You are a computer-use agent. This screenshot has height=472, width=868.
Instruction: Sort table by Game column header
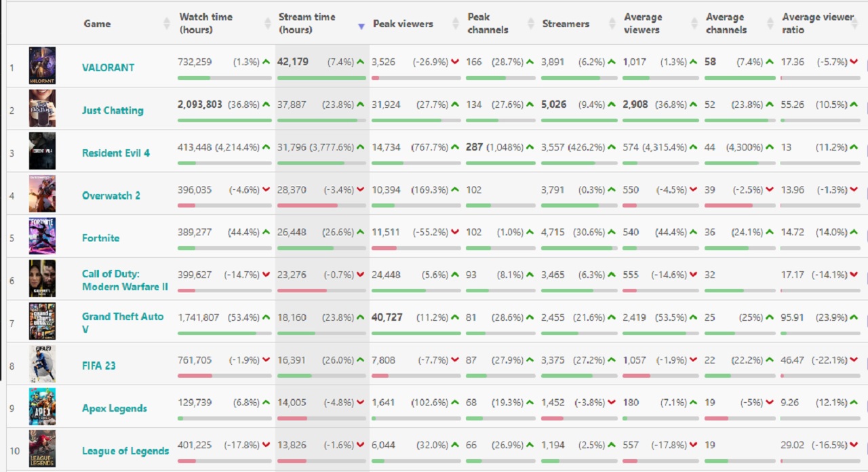[97, 24]
